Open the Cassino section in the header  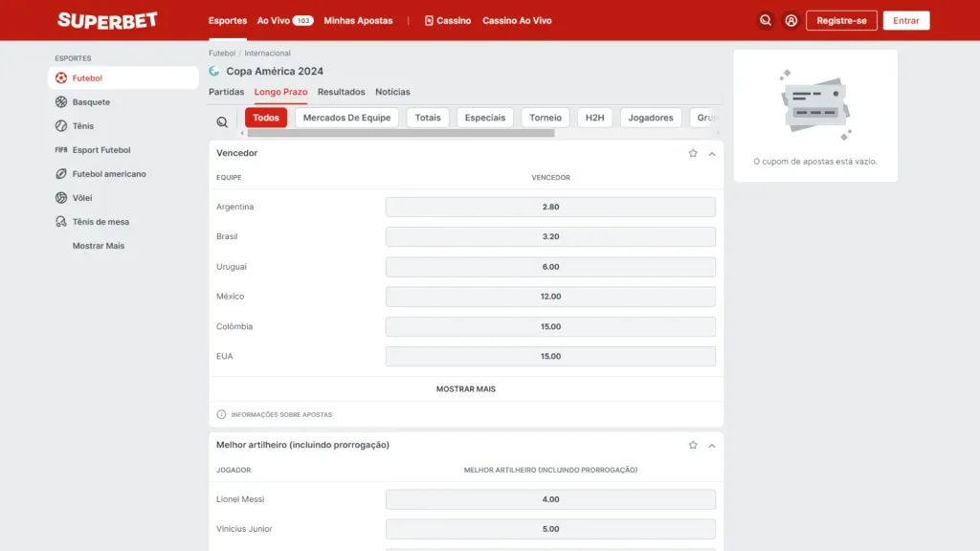pyautogui.click(x=448, y=20)
